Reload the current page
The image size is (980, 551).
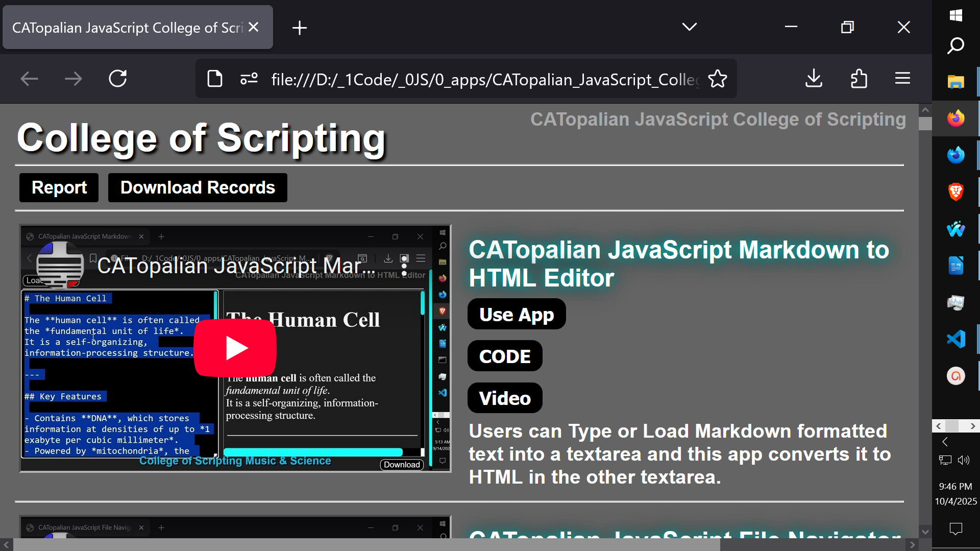[x=118, y=79]
